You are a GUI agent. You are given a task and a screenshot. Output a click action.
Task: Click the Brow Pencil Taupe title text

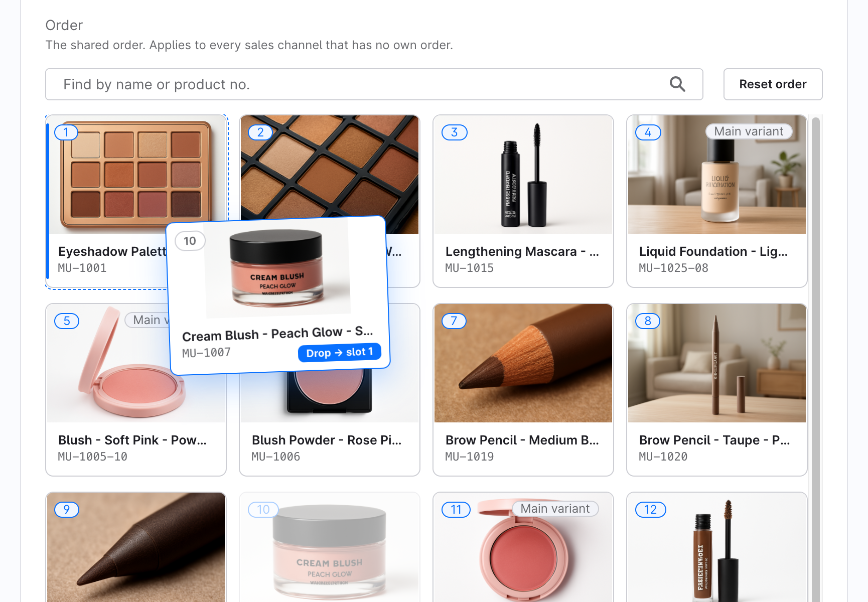[714, 440]
